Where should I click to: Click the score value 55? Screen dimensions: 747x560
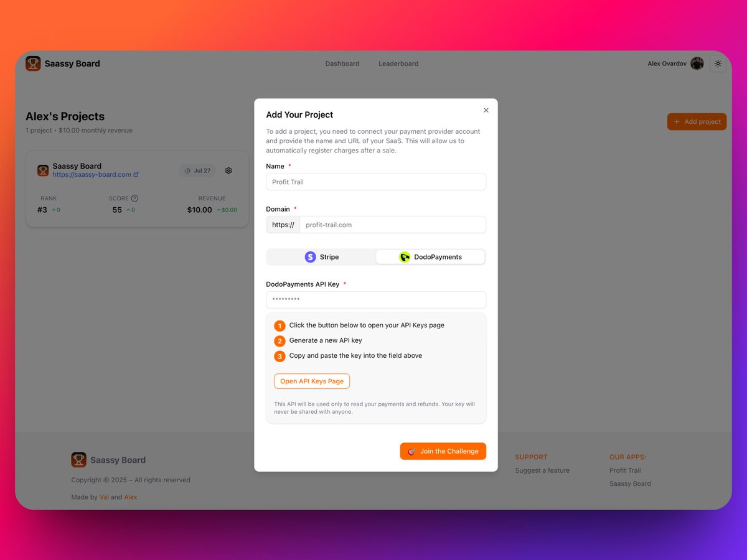117,210
